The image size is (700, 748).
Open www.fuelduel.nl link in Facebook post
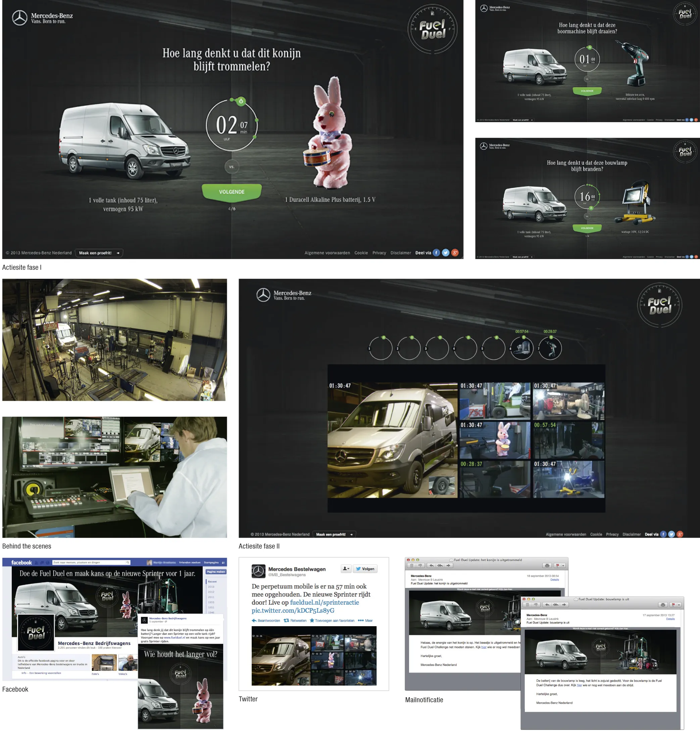[174, 637]
